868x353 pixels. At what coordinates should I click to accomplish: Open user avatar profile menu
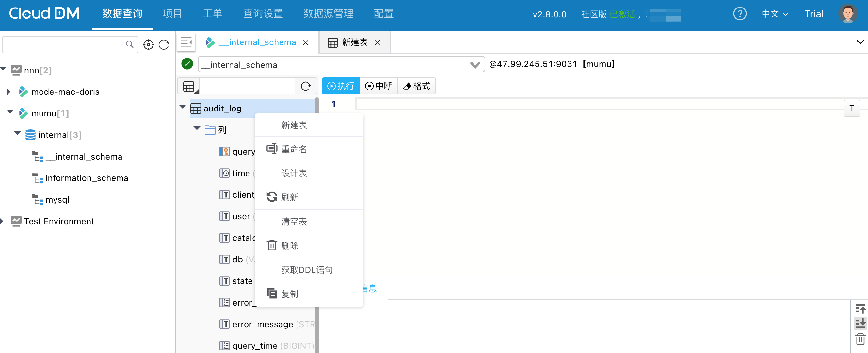tap(847, 14)
